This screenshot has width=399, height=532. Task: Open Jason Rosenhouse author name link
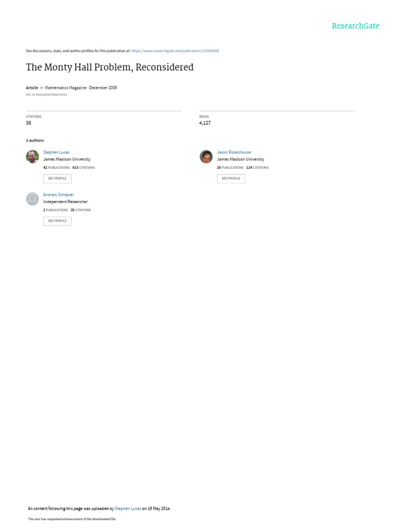(234, 152)
